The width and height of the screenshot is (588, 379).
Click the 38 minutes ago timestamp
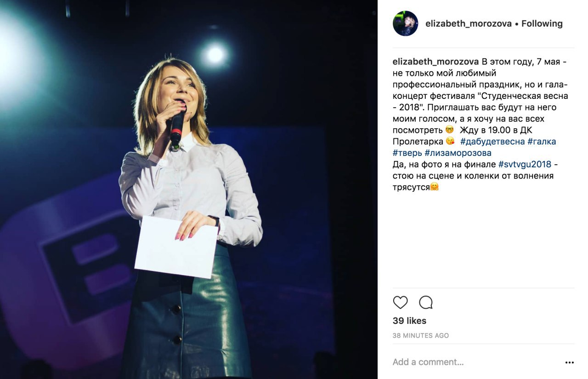(421, 336)
